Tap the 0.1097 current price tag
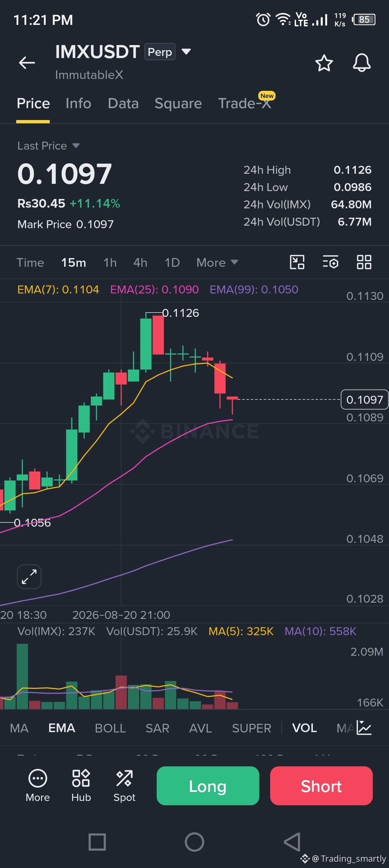389x868 pixels. [x=365, y=399]
